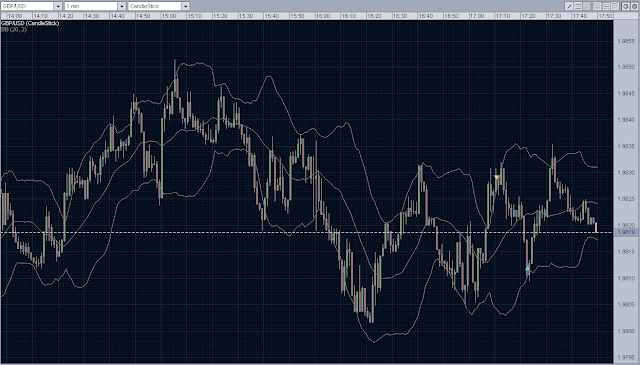Click the current price tag 1.9819
Screen dimensions: 640x365
pyautogui.click(x=626, y=232)
